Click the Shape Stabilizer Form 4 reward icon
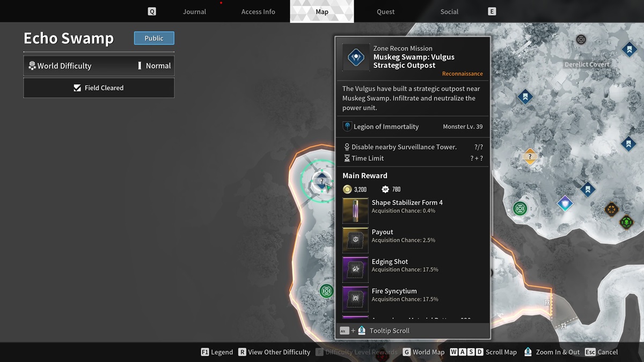Screen dimensions: 644x362 355,211
